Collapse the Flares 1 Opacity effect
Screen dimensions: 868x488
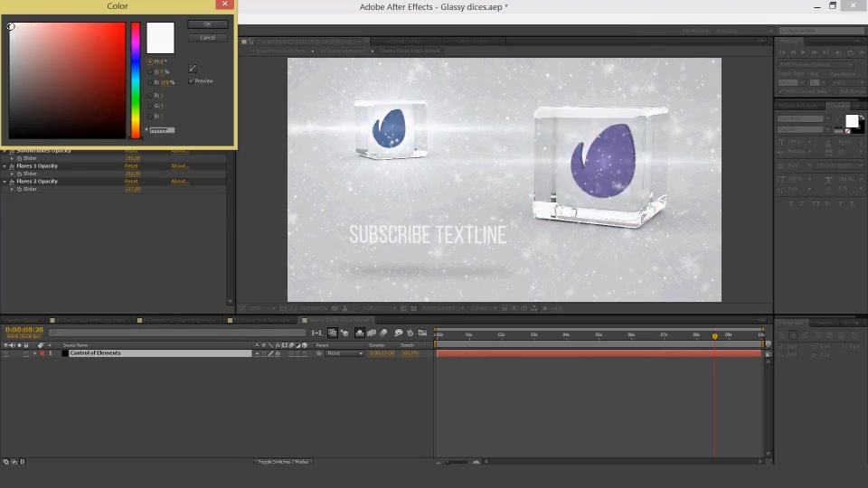point(5,166)
